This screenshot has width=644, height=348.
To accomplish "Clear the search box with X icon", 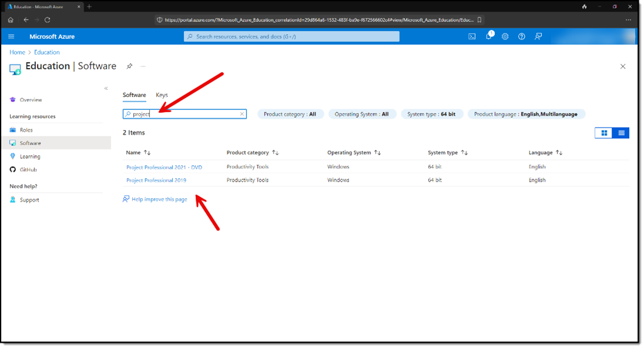I will click(241, 114).
